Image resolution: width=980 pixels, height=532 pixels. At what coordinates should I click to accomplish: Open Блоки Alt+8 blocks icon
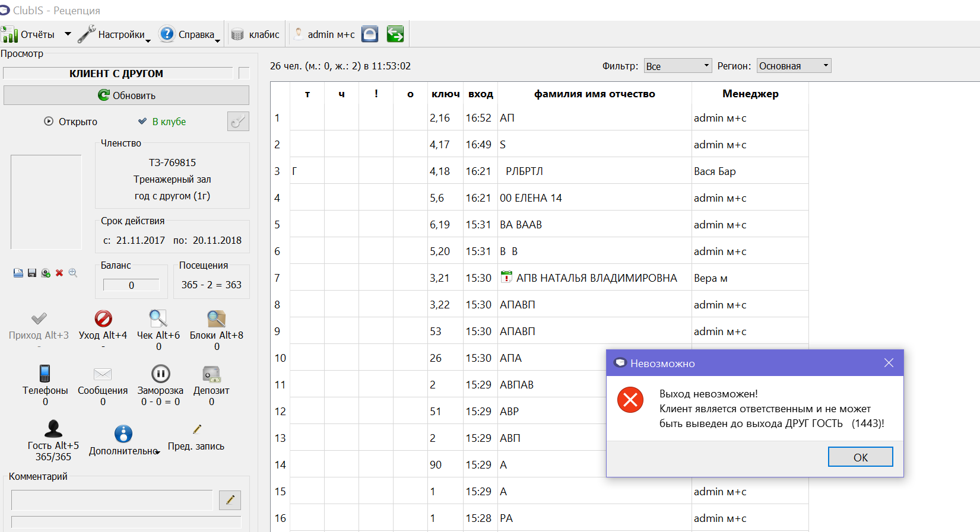(216, 318)
